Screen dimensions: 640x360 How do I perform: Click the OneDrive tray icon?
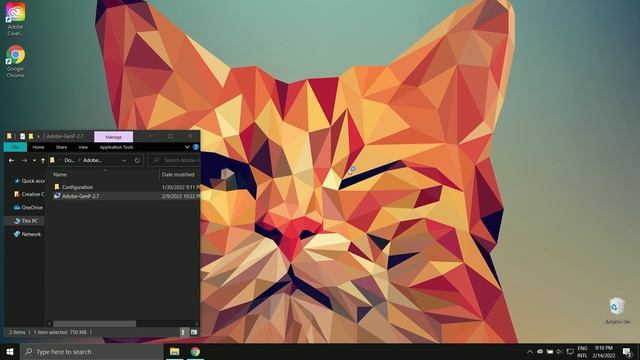click(x=540, y=351)
